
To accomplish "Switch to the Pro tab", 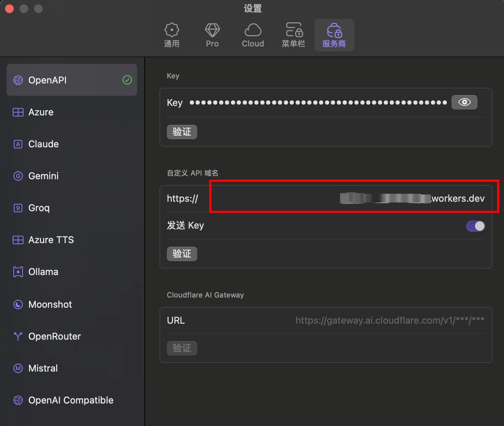I will (212, 35).
